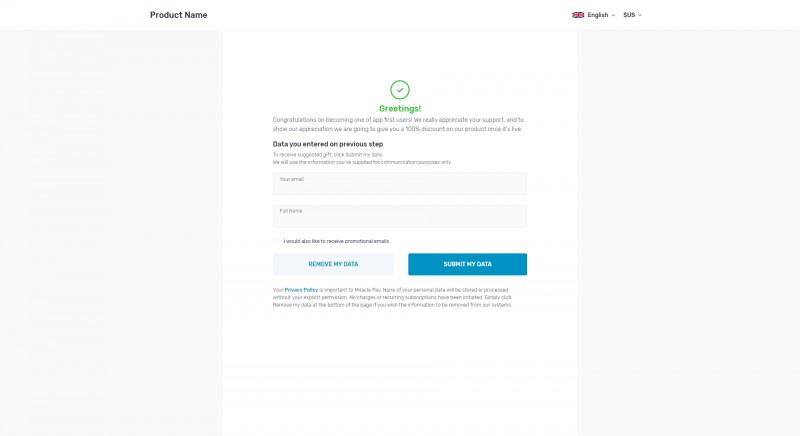Click the congratulations paragraph text
Screen dimensions: 800x436
tap(400, 123)
